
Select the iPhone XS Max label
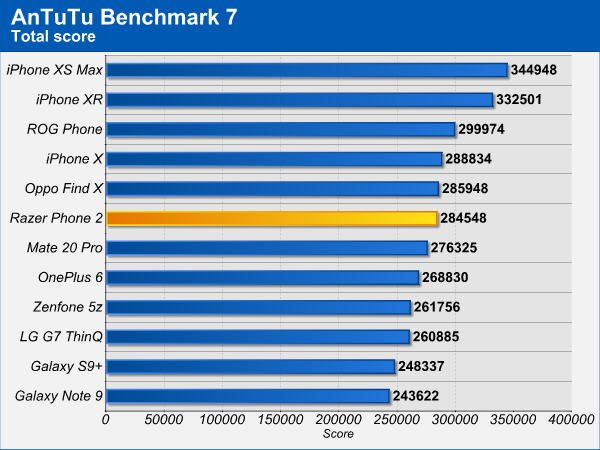click(55, 70)
